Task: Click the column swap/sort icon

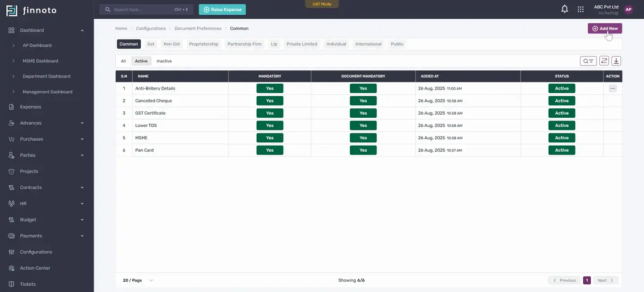Action: pyautogui.click(x=604, y=61)
